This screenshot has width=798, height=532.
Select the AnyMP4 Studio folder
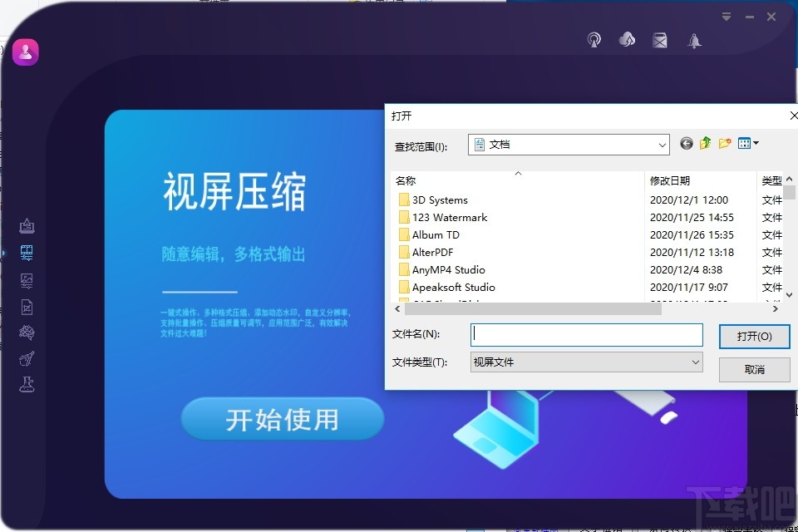[450, 269]
